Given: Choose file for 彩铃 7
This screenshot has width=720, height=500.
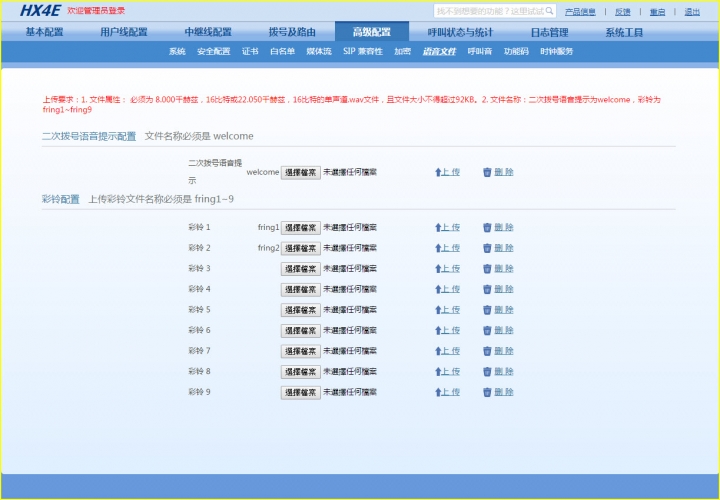Looking at the screenshot, I should pyautogui.click(x=301, y=352).
